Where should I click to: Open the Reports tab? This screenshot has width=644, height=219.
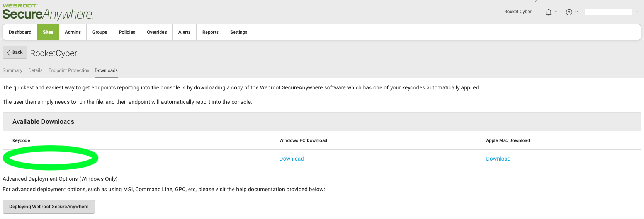pos(211,32)
